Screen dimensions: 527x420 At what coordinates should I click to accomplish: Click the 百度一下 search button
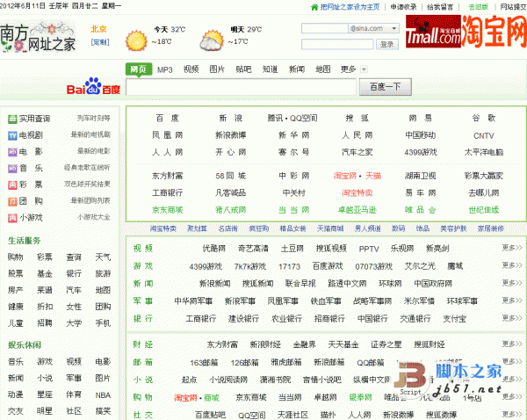point(386,87)
